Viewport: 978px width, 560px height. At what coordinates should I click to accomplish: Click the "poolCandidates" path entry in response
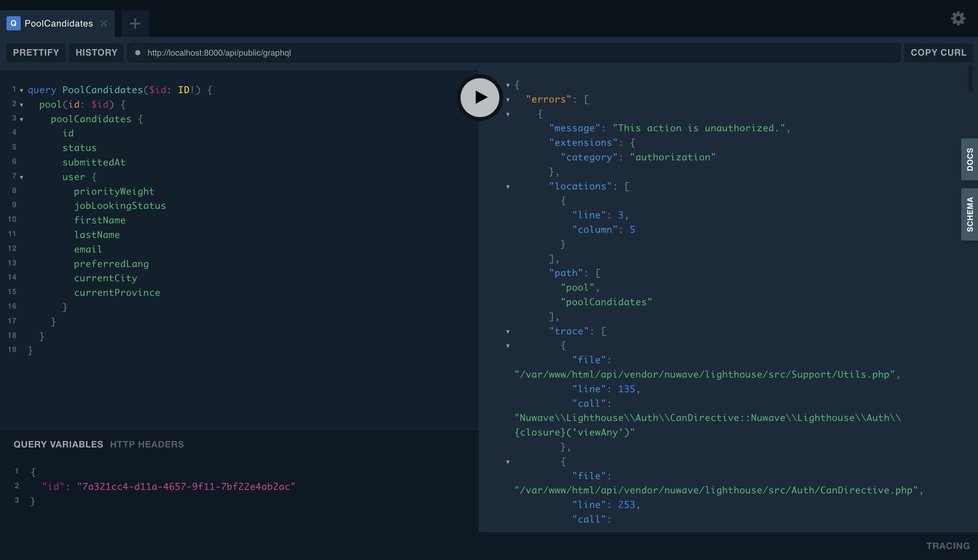pyautogui.click(x=606, y=302)
